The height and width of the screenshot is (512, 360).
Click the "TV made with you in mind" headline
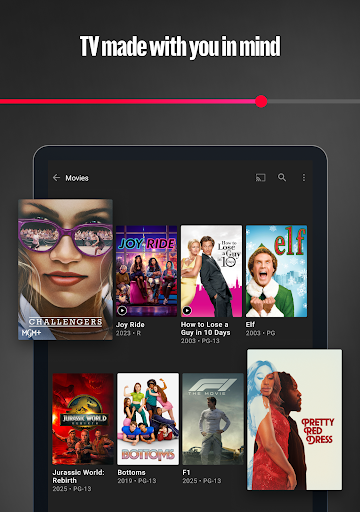click(180, 47)
